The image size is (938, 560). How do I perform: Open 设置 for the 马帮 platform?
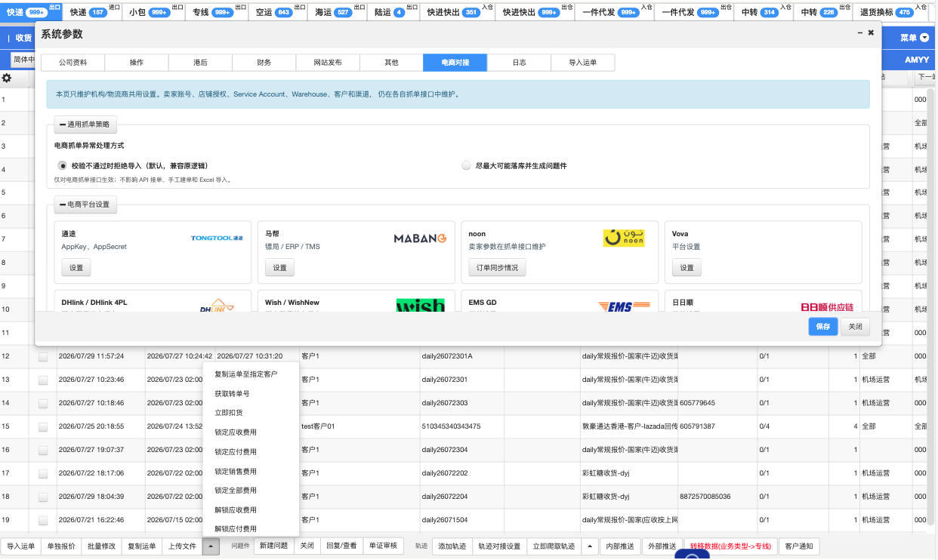click(279, 268)
